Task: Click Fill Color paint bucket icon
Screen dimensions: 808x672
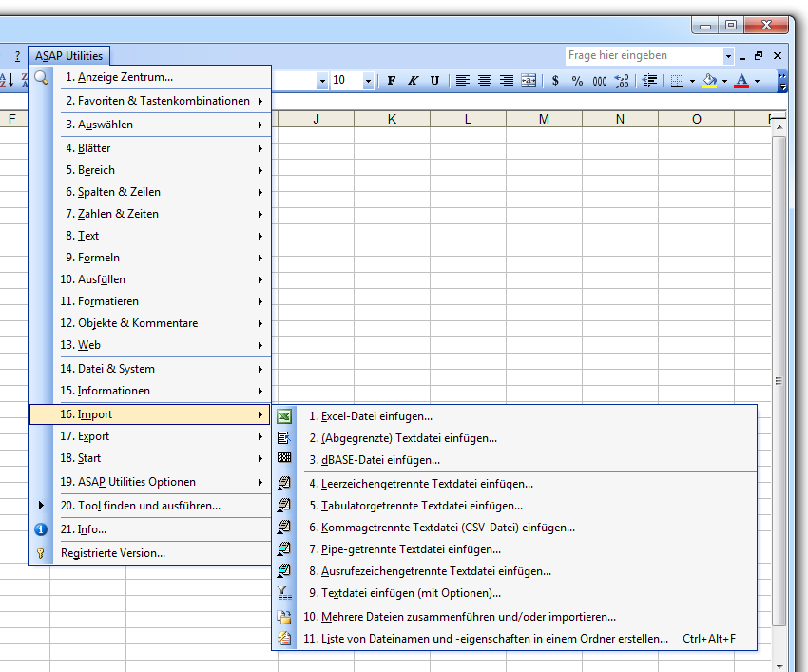Action: click(x=709, y=81)
